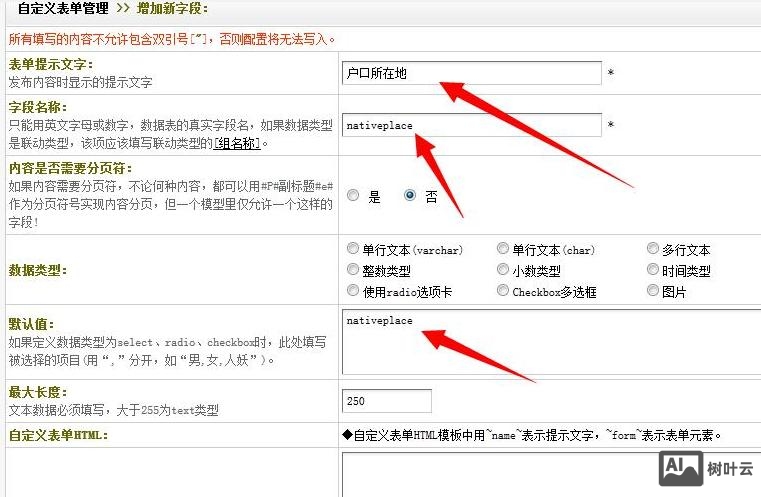The height and width of the screenshot is (497, 761).
Task: Choose 单行文本(char) data type
Action: coord(503,248)
